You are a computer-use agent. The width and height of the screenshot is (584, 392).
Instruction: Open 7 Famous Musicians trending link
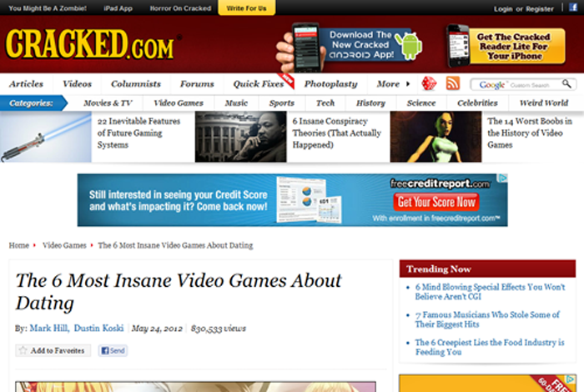coord(487,319)
